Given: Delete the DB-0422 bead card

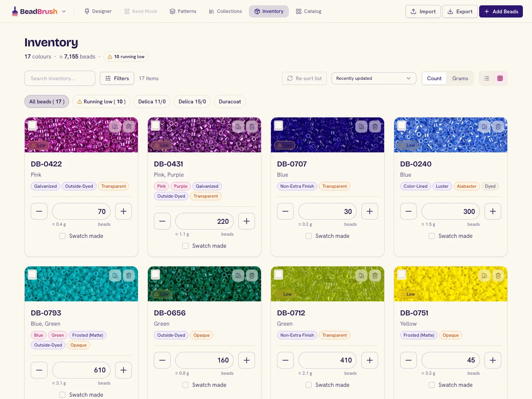Looking at the screenshot, I should tap(129, 127).
